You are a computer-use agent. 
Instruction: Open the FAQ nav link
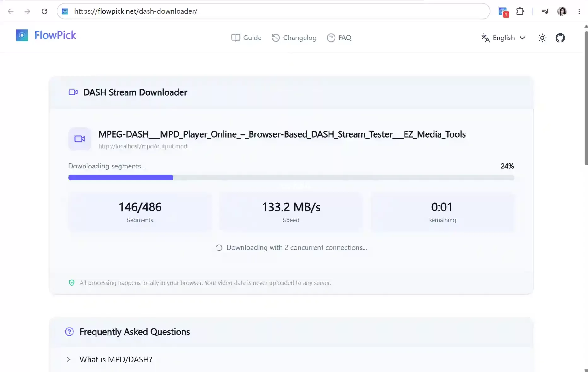339,38
